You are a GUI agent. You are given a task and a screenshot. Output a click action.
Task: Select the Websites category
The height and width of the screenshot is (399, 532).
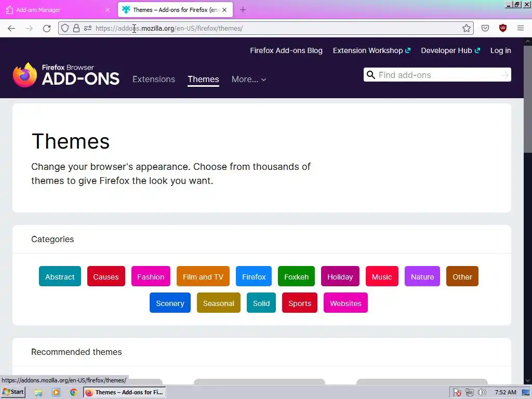pyautogui.click(x=345, y=303)
